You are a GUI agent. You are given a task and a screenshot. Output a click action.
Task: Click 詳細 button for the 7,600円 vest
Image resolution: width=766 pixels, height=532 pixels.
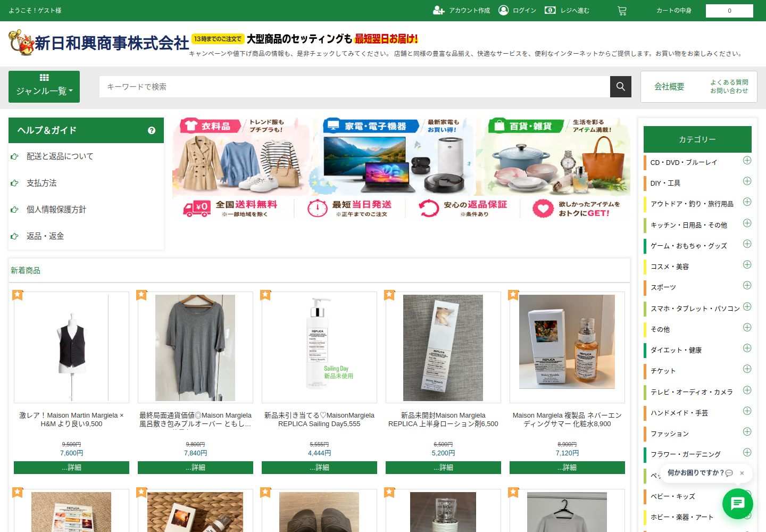pos(71,468)
